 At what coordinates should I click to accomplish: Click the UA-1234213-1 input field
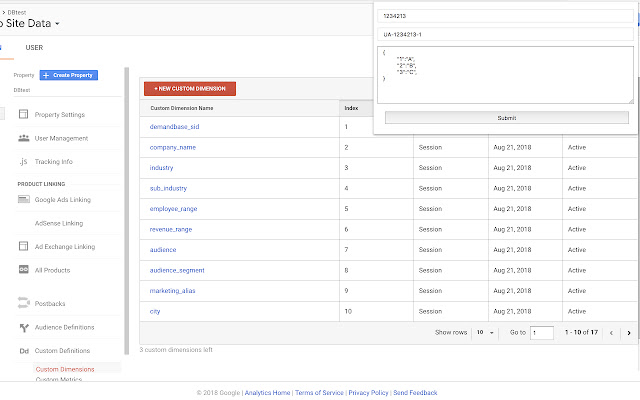505,34
